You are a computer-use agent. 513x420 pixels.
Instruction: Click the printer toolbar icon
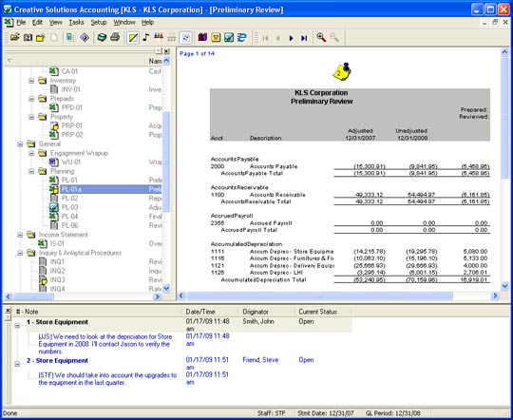(115, 37)
